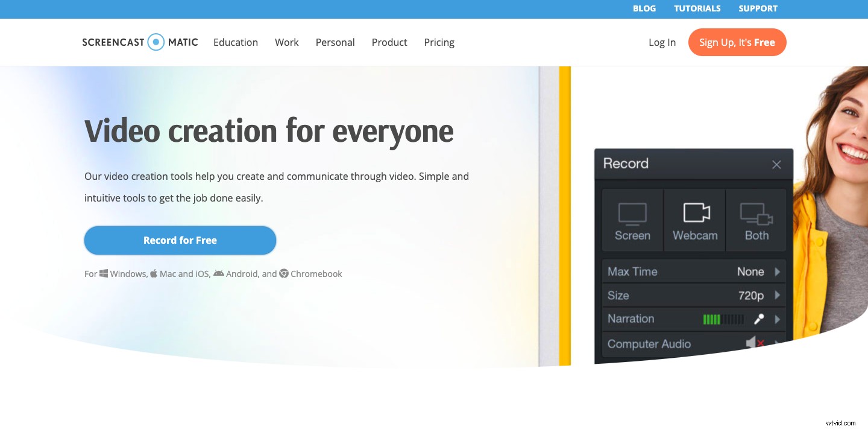Screen dimensions: 868x429
Task: Click the Record for Free button
Action: click(x=180, y=240)
